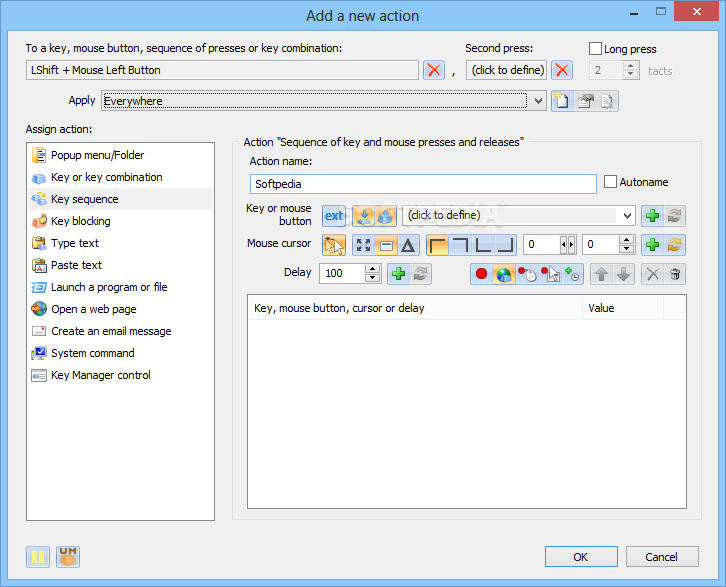726x587 pixels.
Task: Select Popup menu/Folder action
Action: pos(120,155)
